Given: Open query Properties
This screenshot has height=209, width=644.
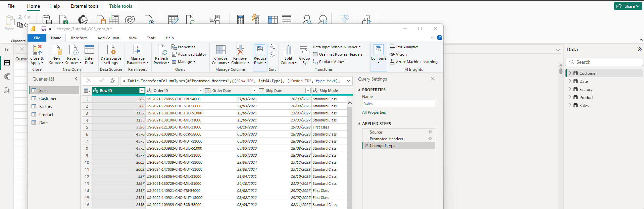Looking at the screenshot, I should click(x=183, y=47).
